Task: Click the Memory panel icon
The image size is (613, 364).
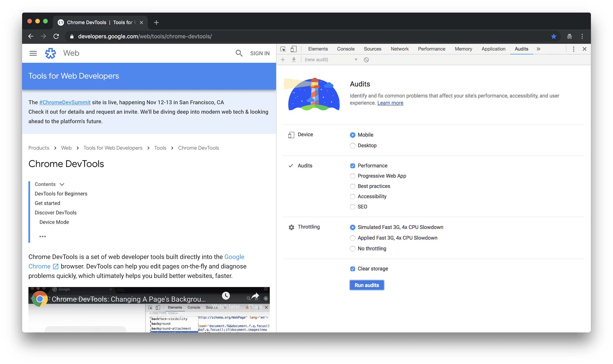Action: (x=463, y=49)
